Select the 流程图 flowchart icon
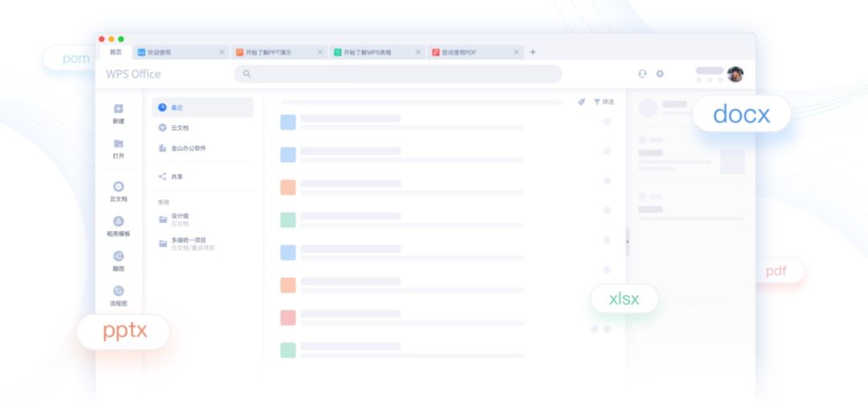Viewport: 868px width, 404px height. pyautogui.click(x=118, y=291)
